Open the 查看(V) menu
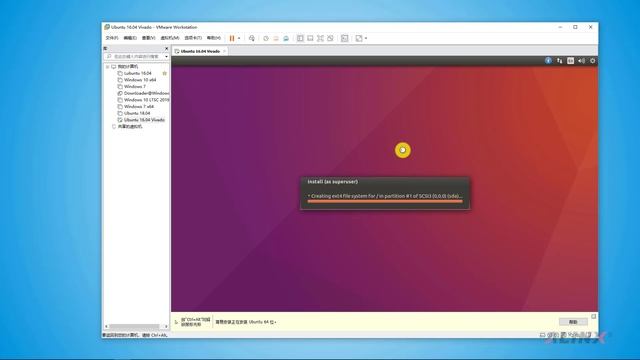The width and height of the screenshot is (640, 360). pyautogui.click(x=149, y=38)
